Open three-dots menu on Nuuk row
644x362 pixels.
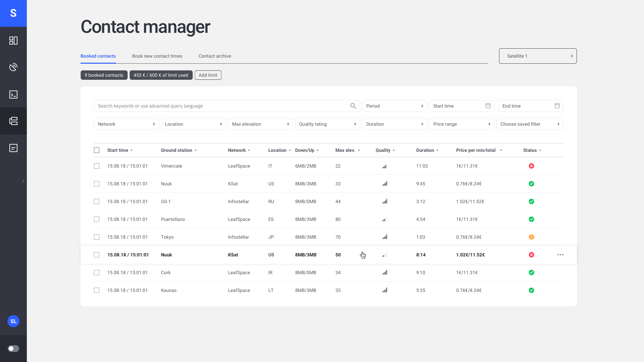(x=560, y=255)
